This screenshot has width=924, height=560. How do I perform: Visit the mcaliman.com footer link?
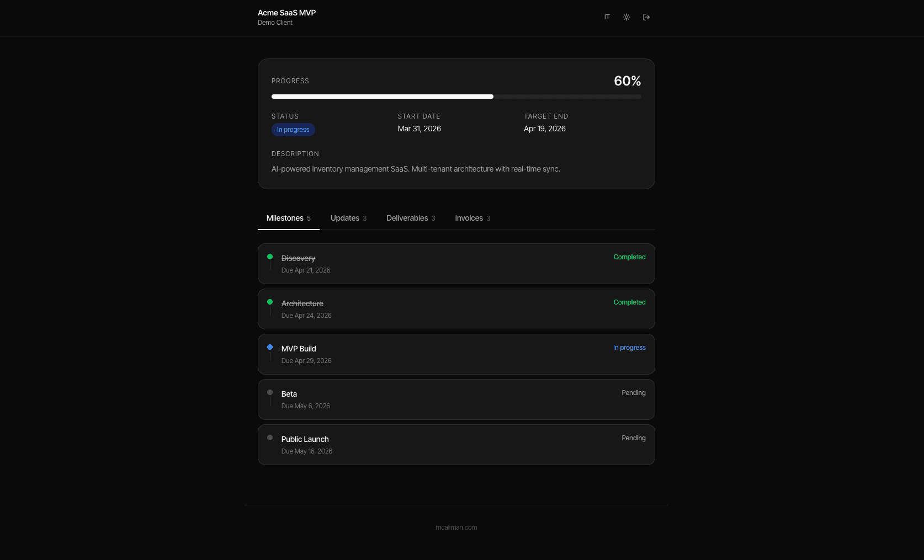tap(456, 527)
